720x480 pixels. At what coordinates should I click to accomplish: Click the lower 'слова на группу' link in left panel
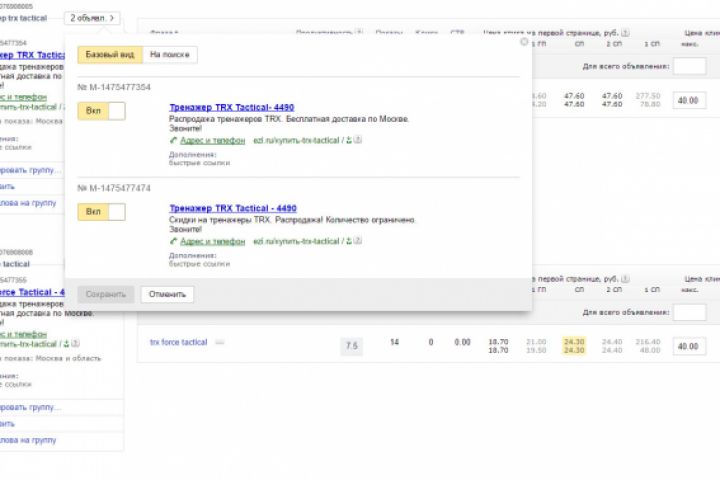click(x=28, y=440)
